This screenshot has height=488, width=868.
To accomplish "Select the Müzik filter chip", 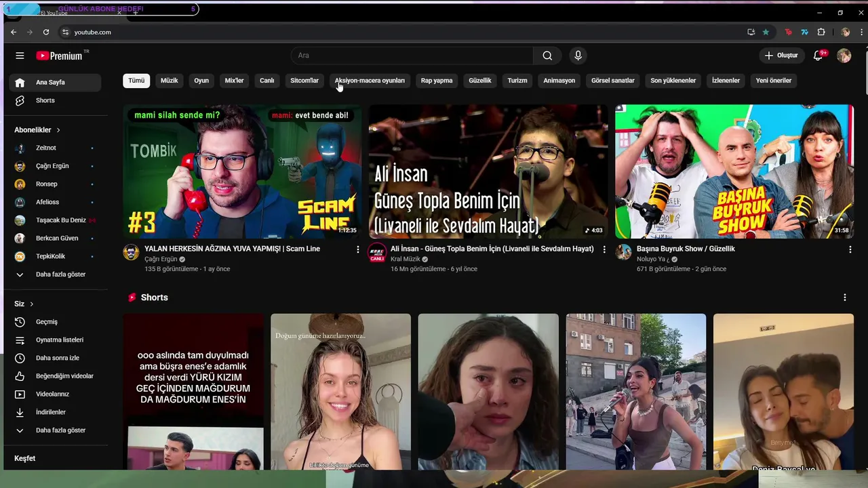I will pyautogui.click(x=170, y=81).
